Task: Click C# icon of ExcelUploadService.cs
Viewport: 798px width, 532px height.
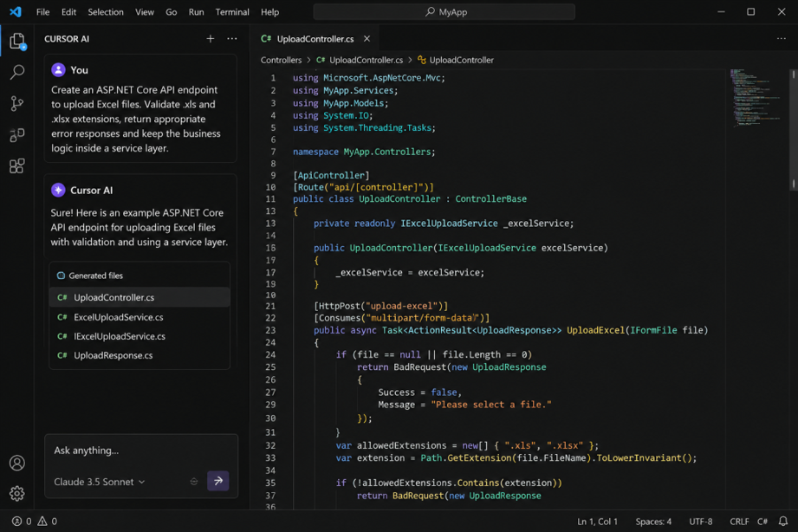Action: tap(62, 317)
